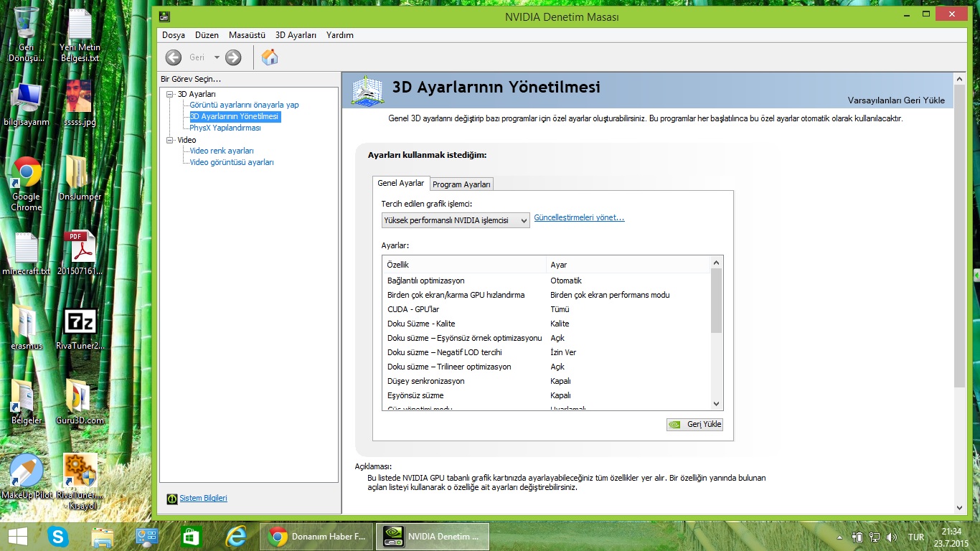This screenshot has width=980, height=551.
Task: Open the Tercih edilen grafik işlemci dropdown
Action: click(x=456, y=220)
